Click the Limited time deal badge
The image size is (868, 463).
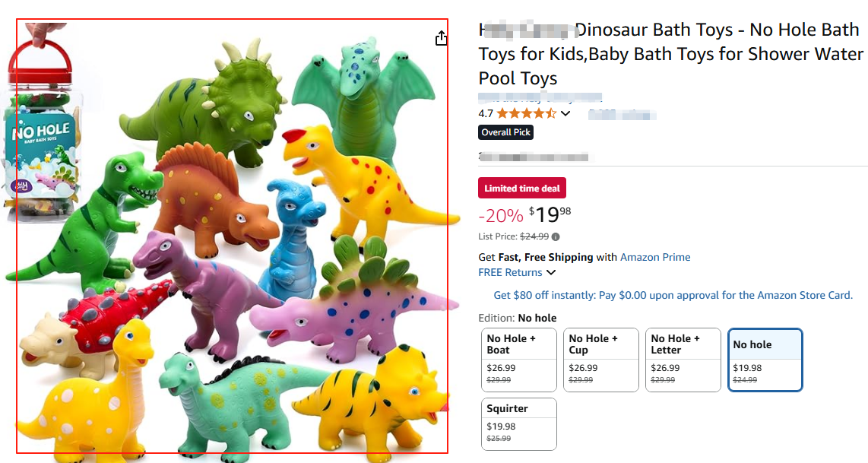pos(521,188)
